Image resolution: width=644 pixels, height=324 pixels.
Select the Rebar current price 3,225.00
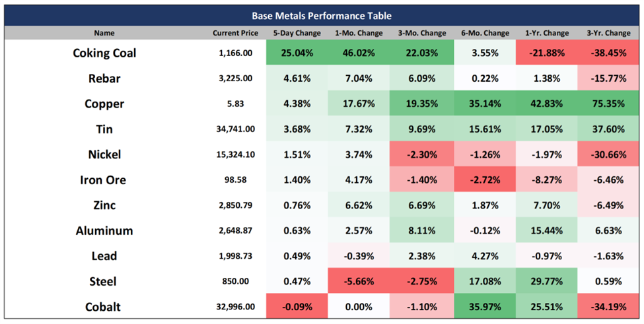pos(236,78)
